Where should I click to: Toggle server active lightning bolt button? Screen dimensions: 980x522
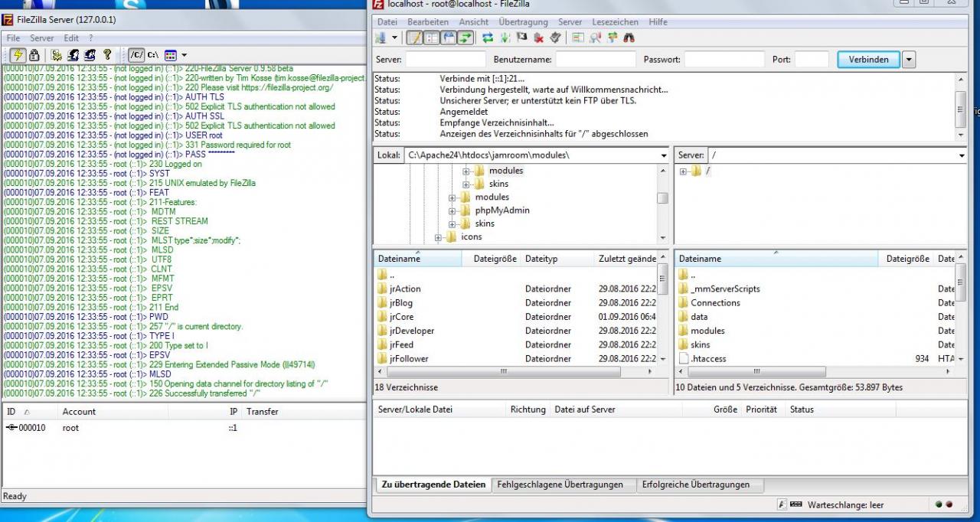tap(18, 55)
